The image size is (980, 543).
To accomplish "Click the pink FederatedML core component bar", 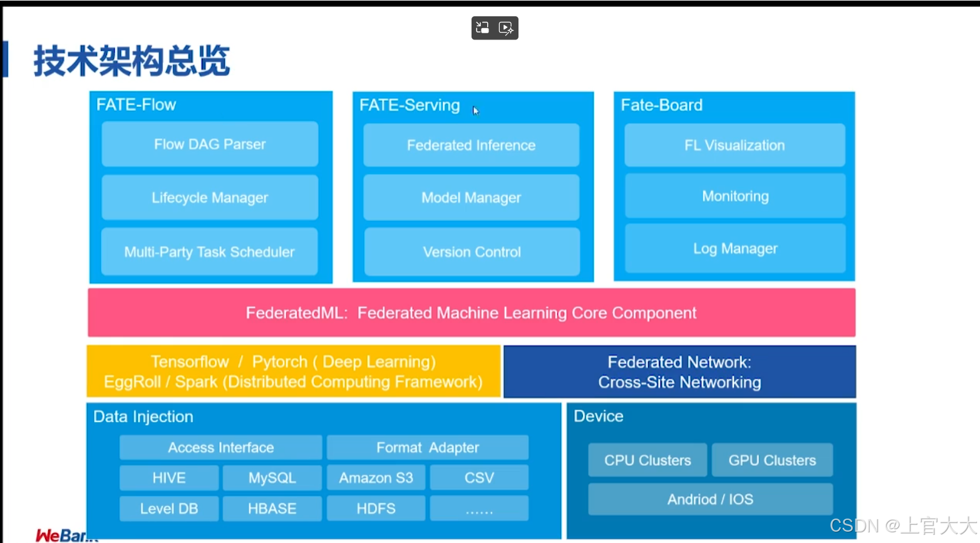I will [472, 313].
